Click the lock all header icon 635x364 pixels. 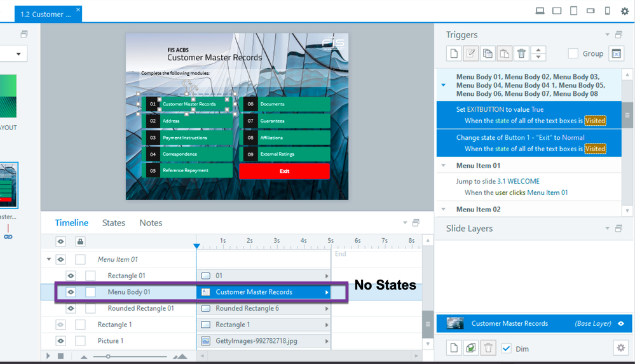click(80, 242)
